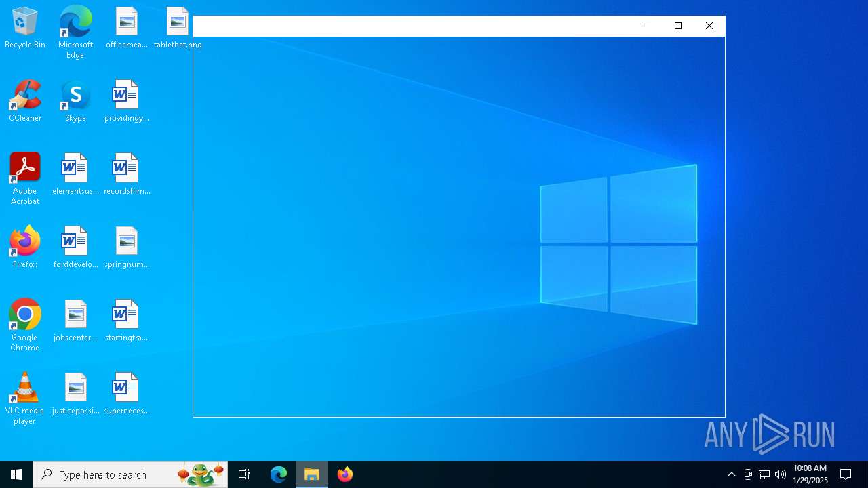Open the clock showing 10:08 AM
This screenshot has height=488, width=868.
(x=810, y=474)
